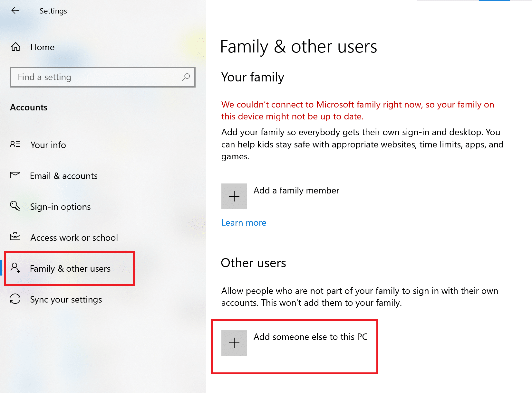Select Sync your settings

coord(66,299)
